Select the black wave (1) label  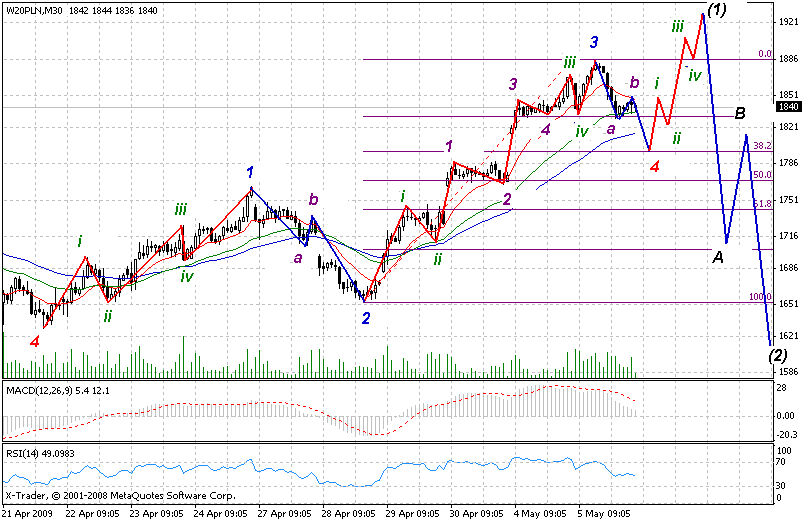pyautogui.click(x=716, y=10)
